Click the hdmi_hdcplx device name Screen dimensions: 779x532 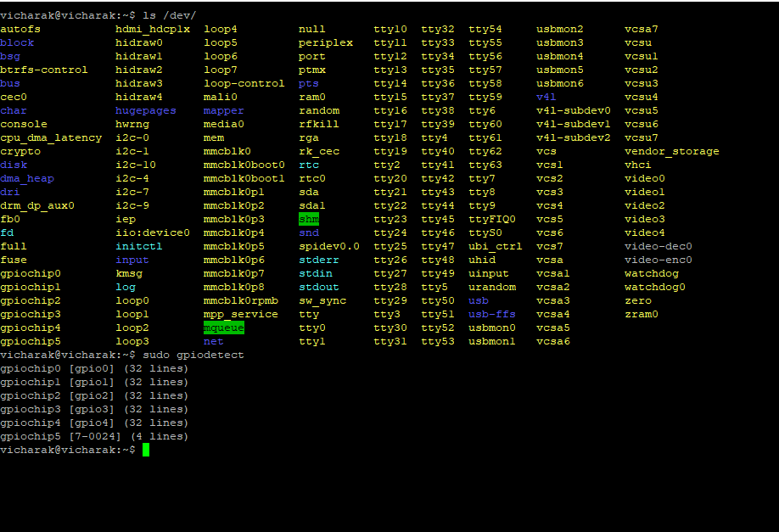click(x=153, y=29)
